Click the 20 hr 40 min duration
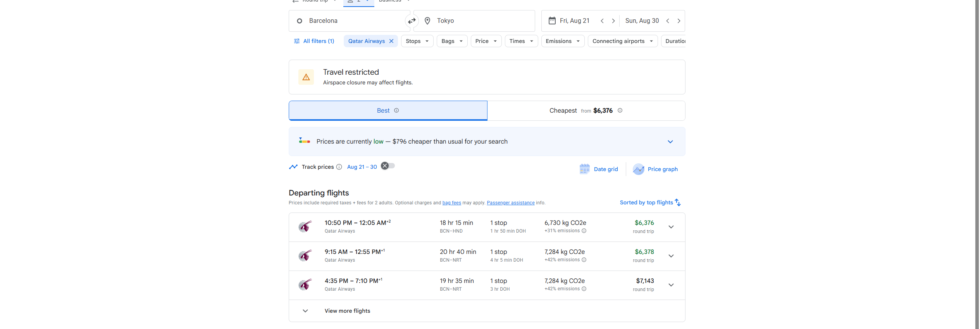Image resolution: width=980 pixels, height=329 pixels. [x=458, y=252]
